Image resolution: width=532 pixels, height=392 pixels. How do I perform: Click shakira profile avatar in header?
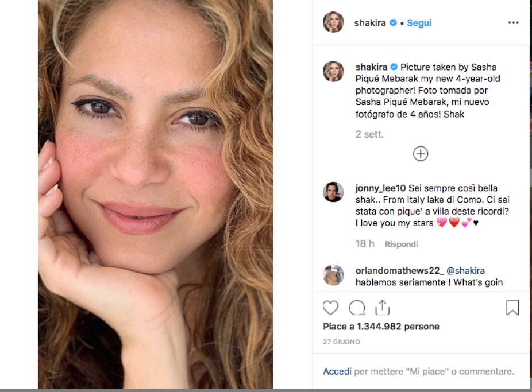[333, 22]
